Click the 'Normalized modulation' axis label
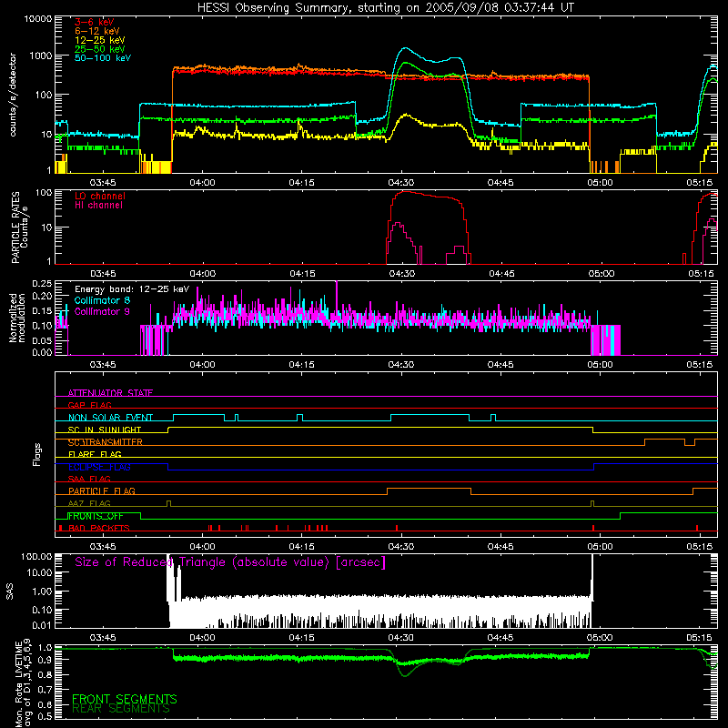The height and width of the screenshot is (728, 728). point(16,318)
